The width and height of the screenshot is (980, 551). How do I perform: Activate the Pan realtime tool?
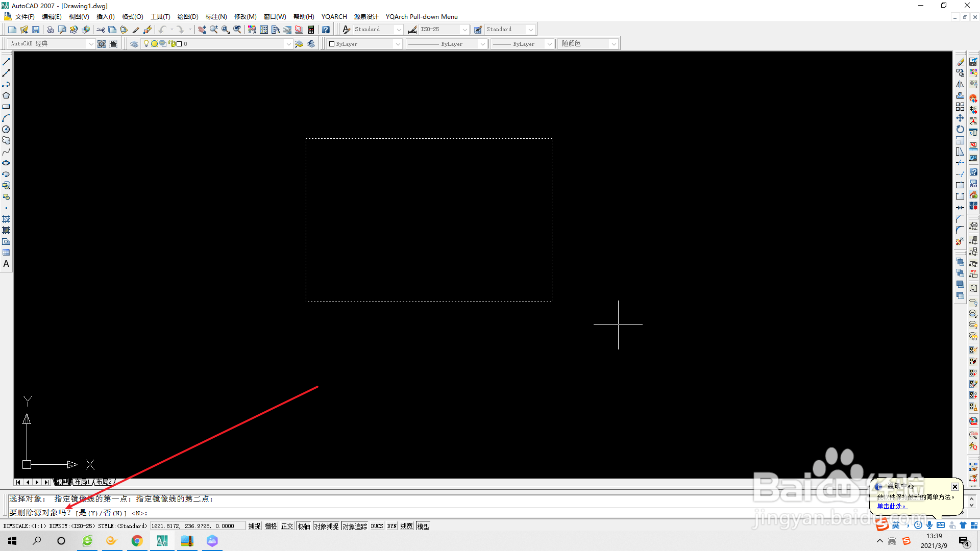tap(202, 30)
